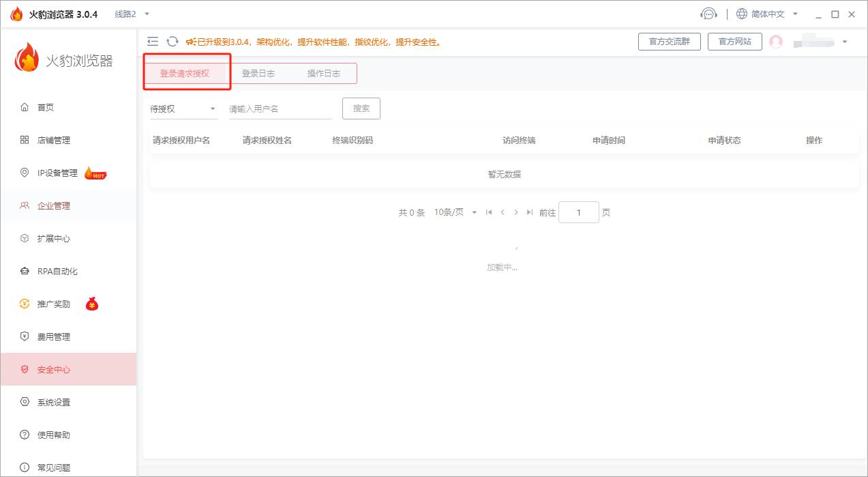This screenshot has width=868, height=477.
Task: Open the 待授权 authorization status dropdown
Action: pos(183,108)
